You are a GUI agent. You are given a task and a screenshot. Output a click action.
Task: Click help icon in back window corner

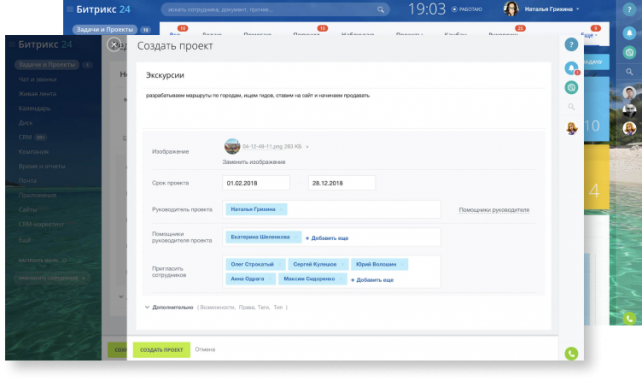pyautogui.click(x=629, y=9)
